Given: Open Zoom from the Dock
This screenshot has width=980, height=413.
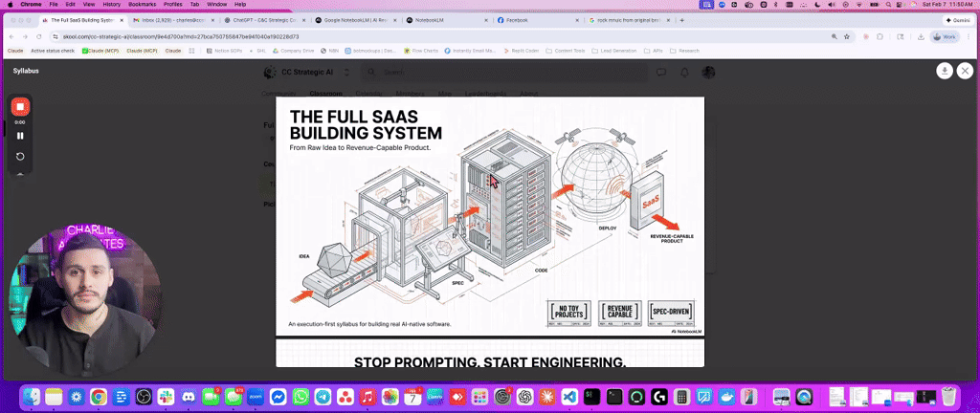Looking at the screenshot, I should [256, 396].
